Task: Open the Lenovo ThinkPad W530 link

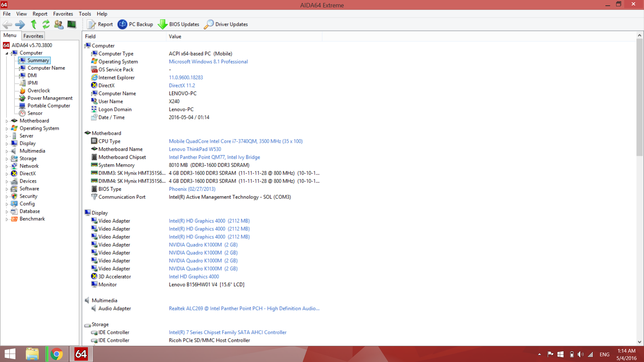Action: (195, 149)
